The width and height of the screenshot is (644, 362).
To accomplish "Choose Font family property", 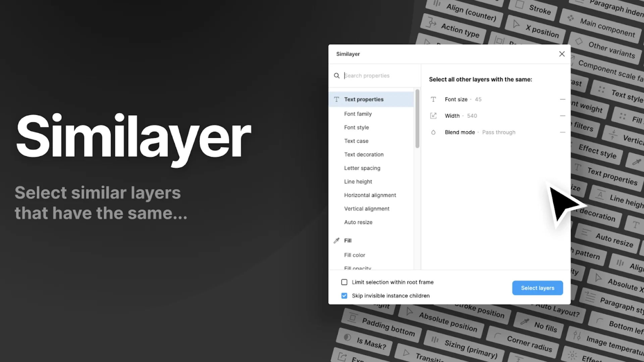I will pyautogui.click(x=358, y=114).
